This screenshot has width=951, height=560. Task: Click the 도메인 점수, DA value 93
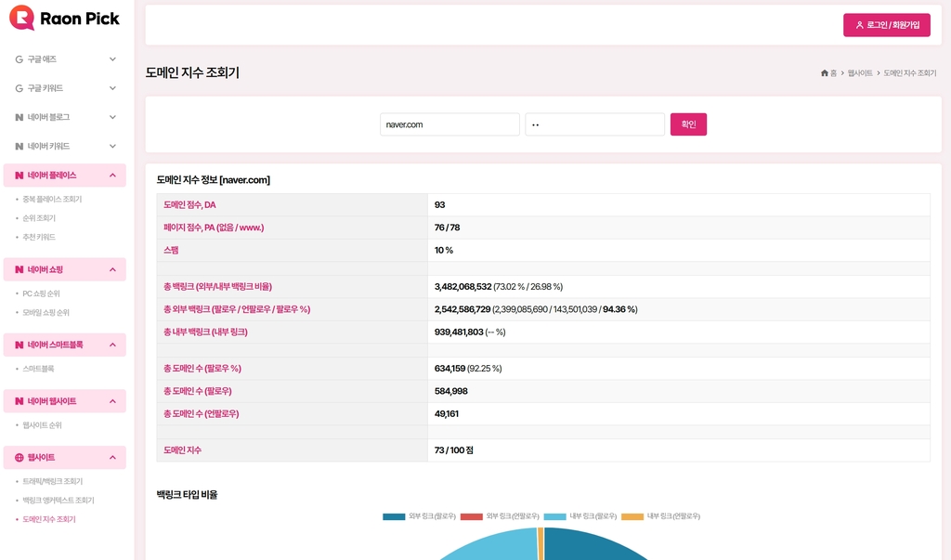[439, 205]
